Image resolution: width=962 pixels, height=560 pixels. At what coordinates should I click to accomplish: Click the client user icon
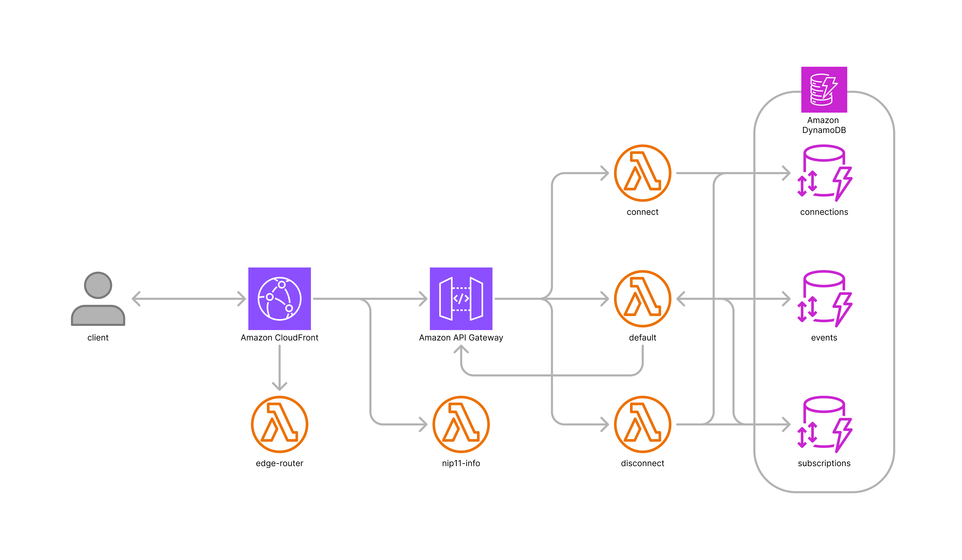point(98,299)
